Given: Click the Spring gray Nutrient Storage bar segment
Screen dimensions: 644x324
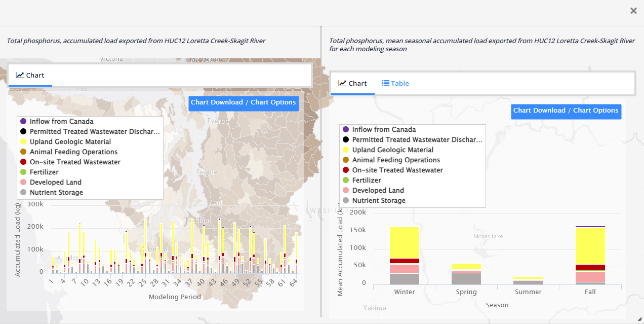Looking at the screenshot, I should 466,278.
